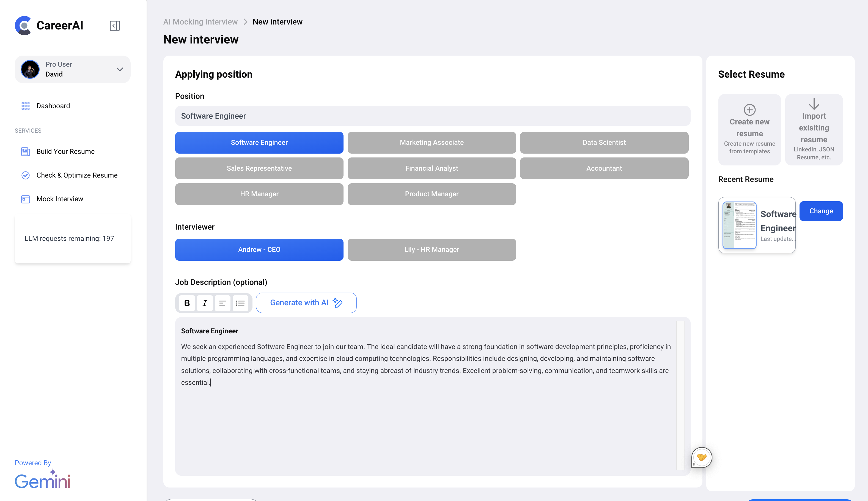Open Build Your Resume page

(x=65, y=151)
